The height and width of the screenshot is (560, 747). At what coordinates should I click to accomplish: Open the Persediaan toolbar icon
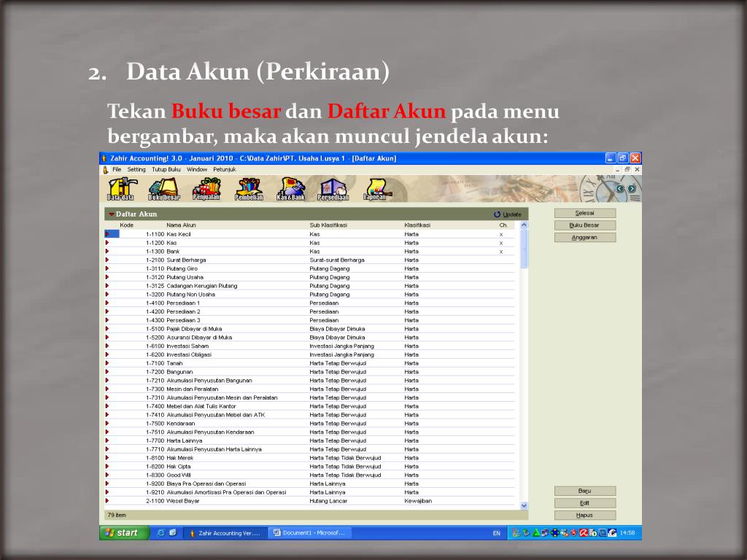(333, 189)
